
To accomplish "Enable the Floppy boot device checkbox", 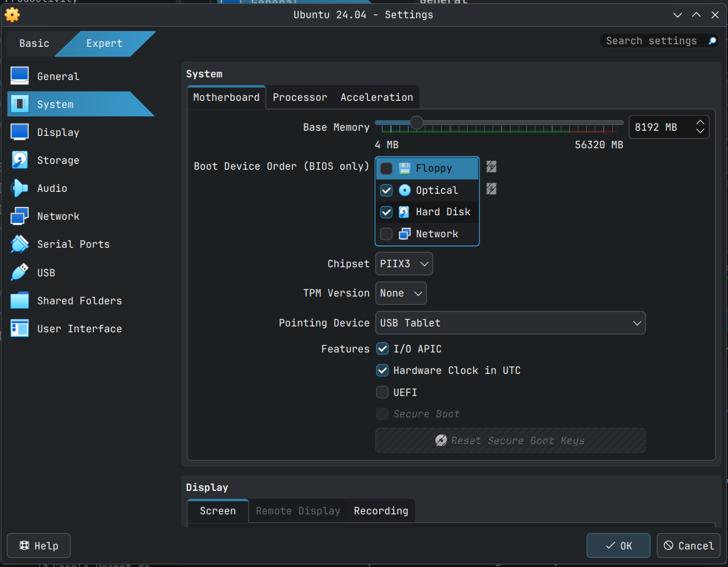I will [386, 168].
